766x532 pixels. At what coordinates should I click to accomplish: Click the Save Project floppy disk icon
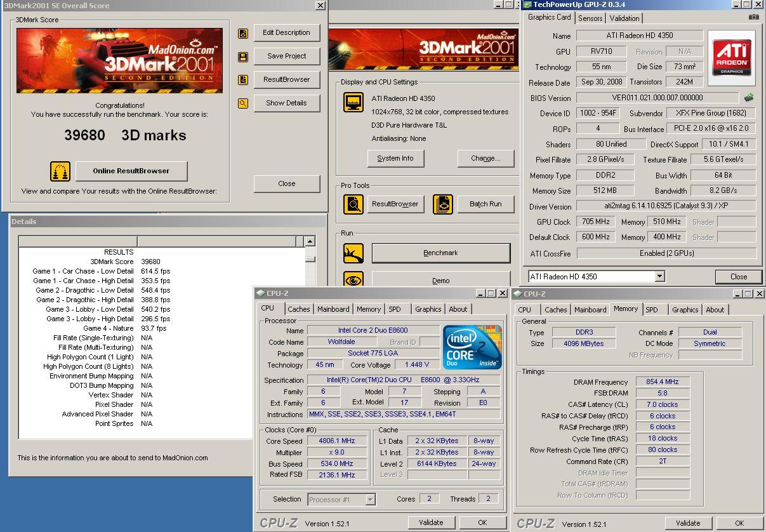click(243, 57)
